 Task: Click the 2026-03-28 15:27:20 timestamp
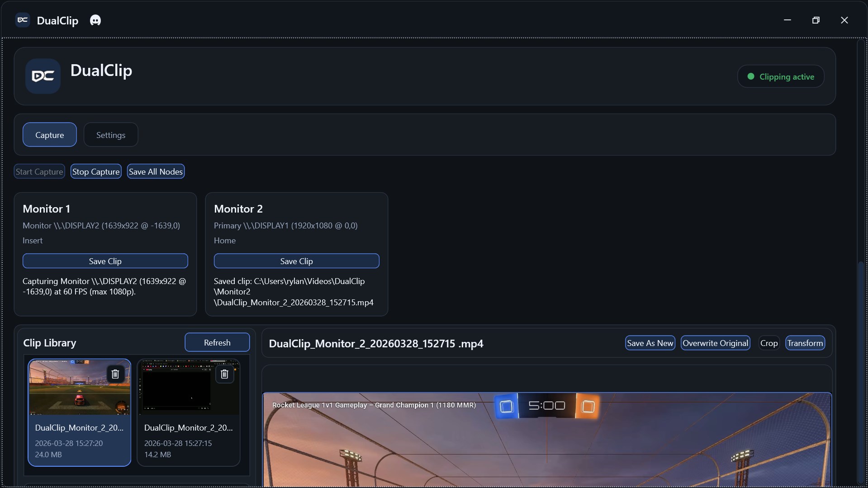[69, 443]
